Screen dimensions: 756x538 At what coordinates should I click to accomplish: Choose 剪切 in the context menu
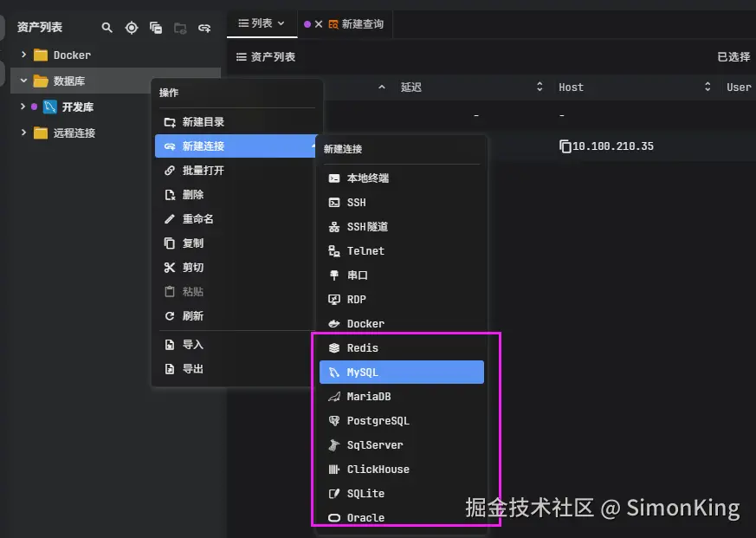[x=236, y=268]
